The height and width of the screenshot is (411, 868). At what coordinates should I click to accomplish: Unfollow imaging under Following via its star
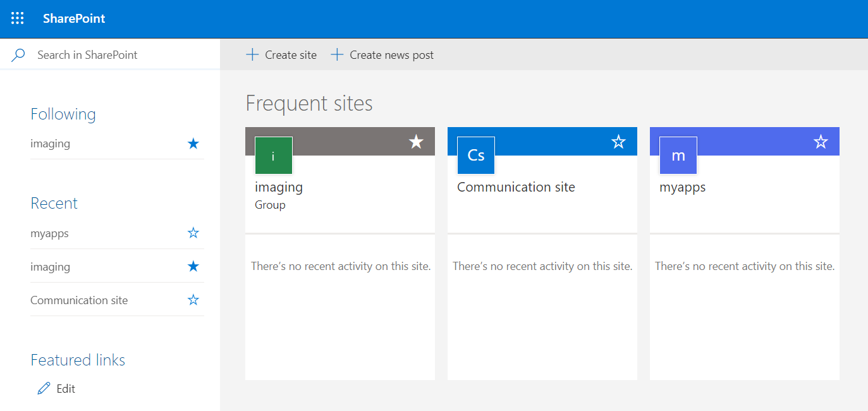point(193,144)
